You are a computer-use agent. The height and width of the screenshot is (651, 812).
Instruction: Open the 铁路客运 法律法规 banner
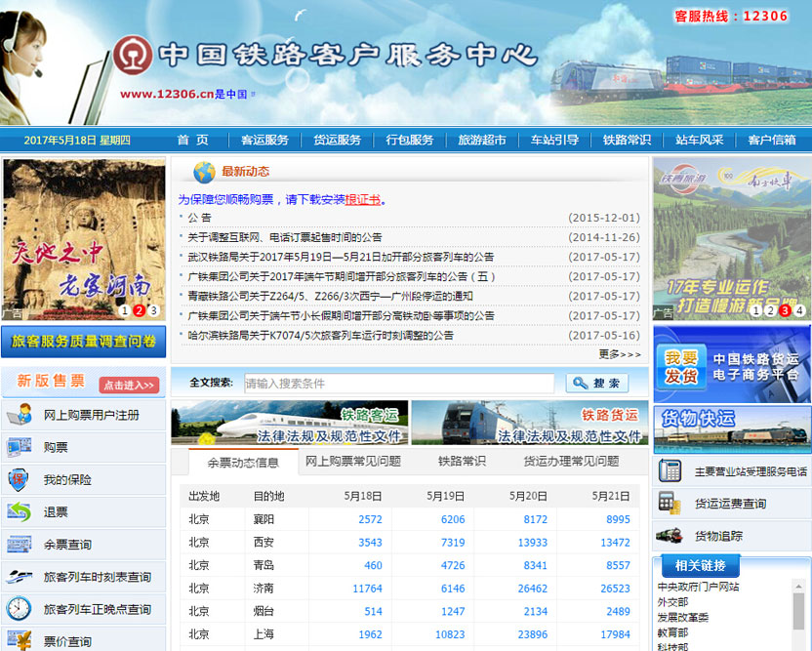tap(290, 422)
